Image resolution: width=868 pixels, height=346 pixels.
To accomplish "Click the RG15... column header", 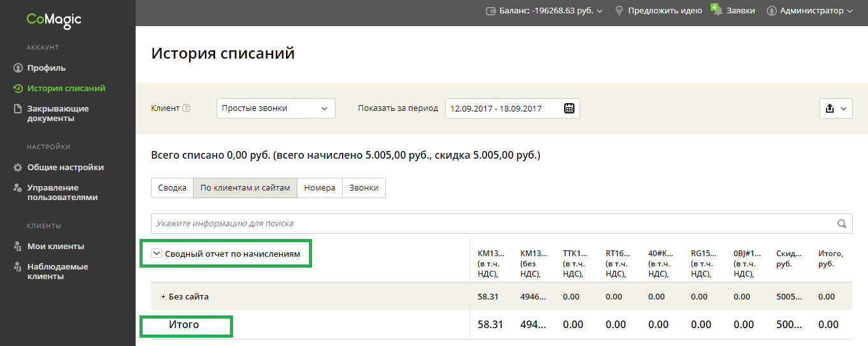I will click(703, 264).
